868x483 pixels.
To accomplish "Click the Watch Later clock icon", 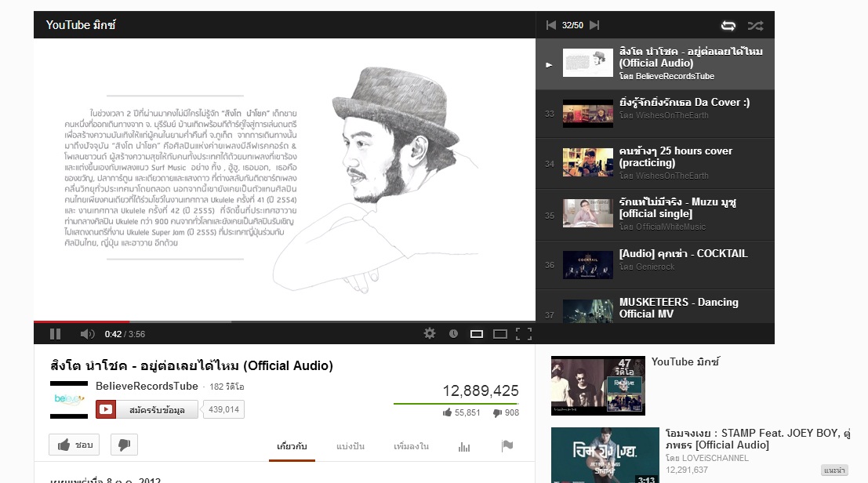I will click(x=453, y=333).
